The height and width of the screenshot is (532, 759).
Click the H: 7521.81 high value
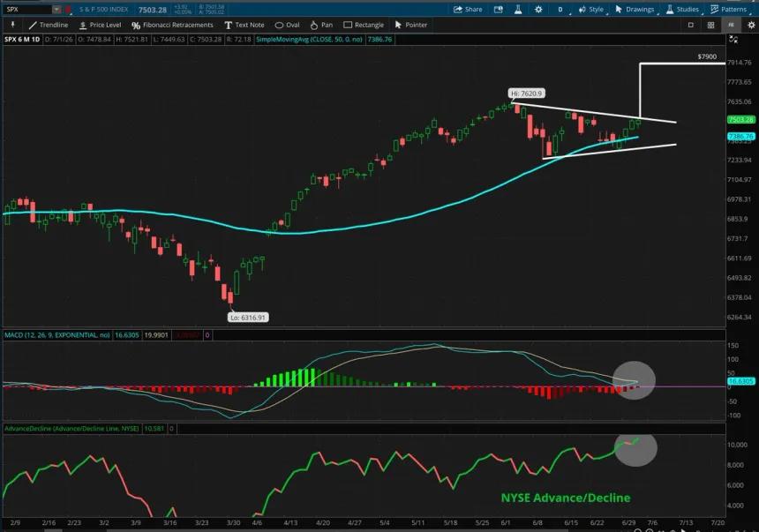point(132,39)
